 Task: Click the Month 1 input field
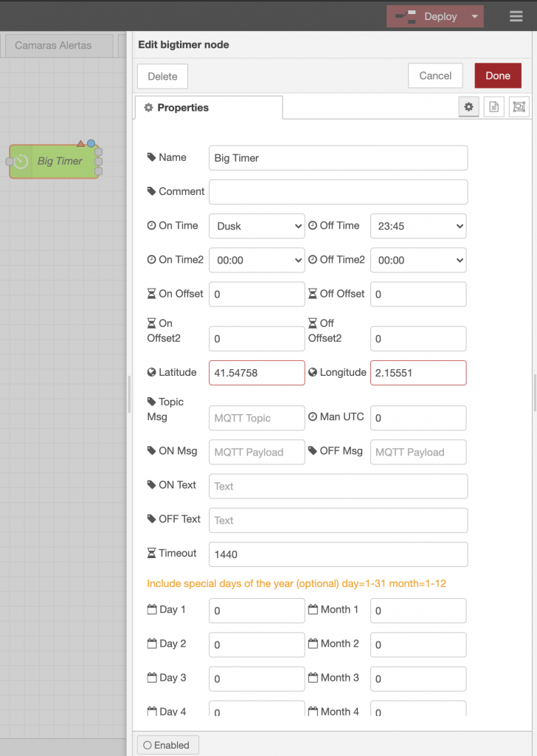pyautogui.click(x=418, y=611)
